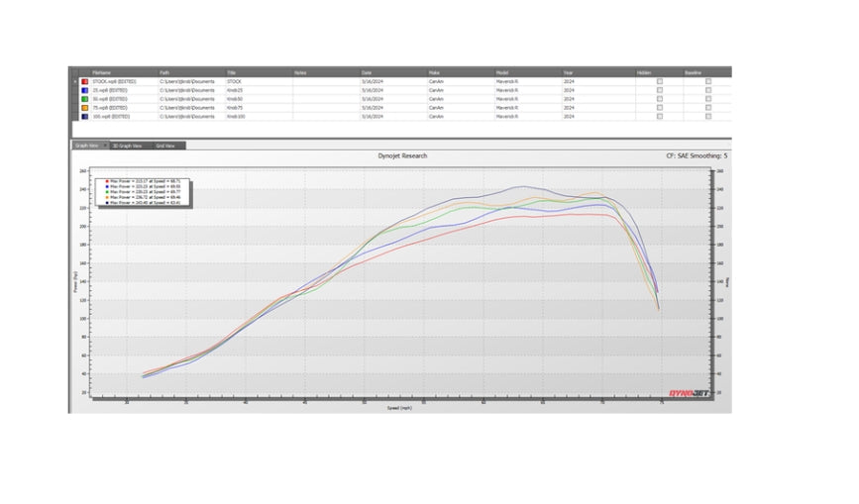The image size is (859, 504).
Task: Enable the Baseline checkbox for Knob25 run
Action: click(x=707, y=90)
